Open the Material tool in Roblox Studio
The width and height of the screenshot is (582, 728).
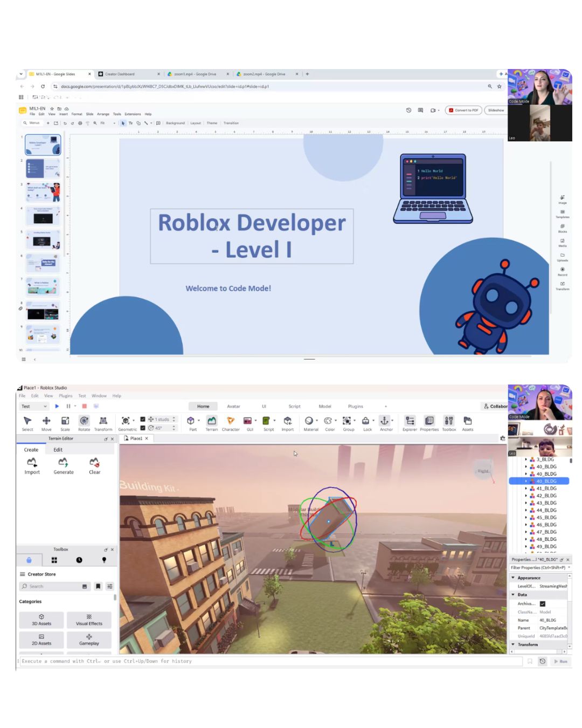click(310, 423)
